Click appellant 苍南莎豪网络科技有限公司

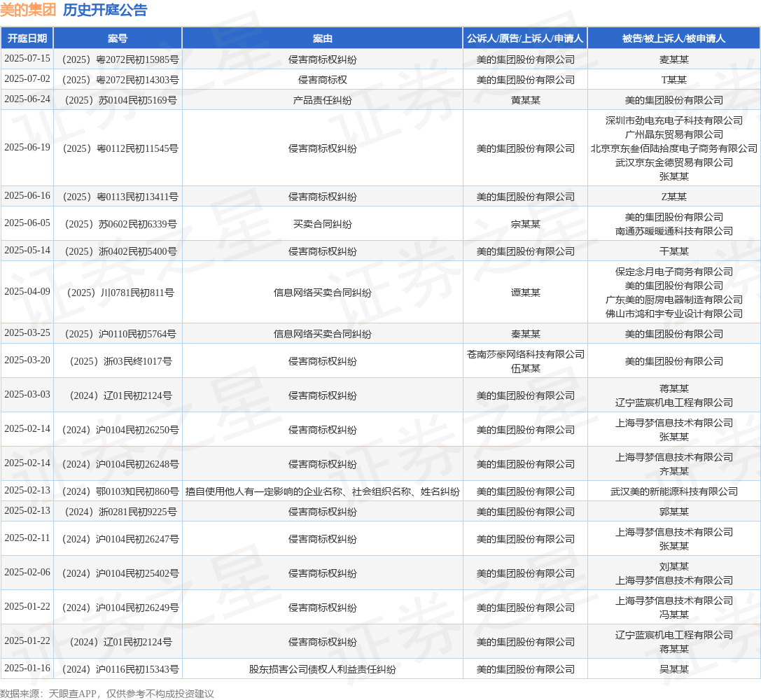click(x=525, y=354)
